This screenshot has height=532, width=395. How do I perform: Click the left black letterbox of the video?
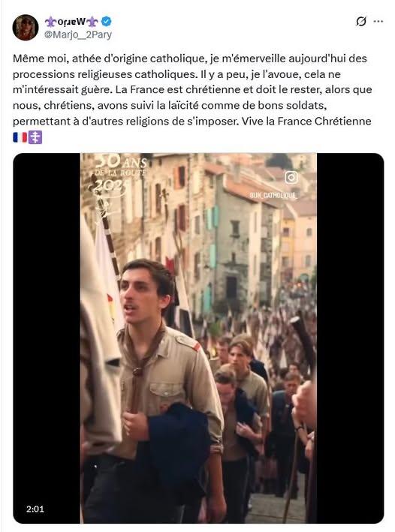47,338
